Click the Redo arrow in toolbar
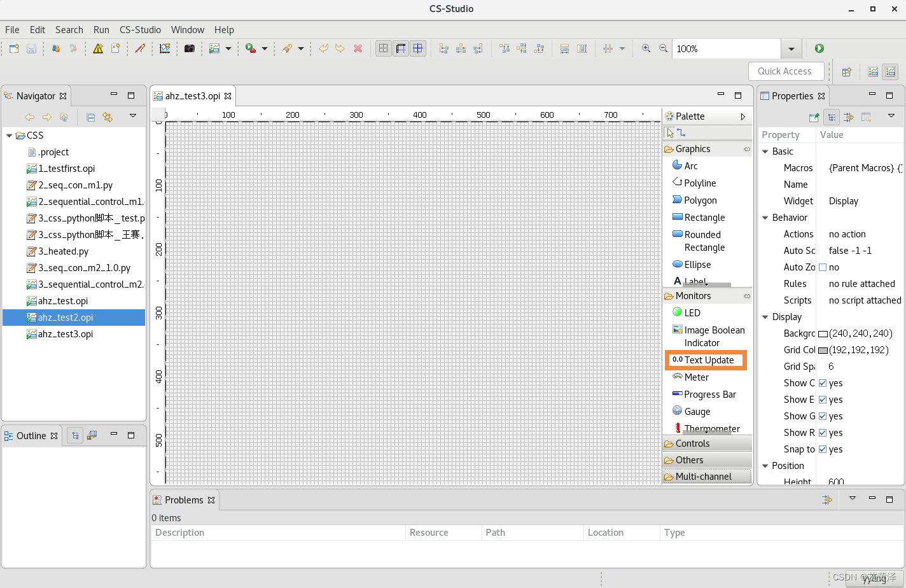The image size is (906, 588). click(x=340, y=48)
